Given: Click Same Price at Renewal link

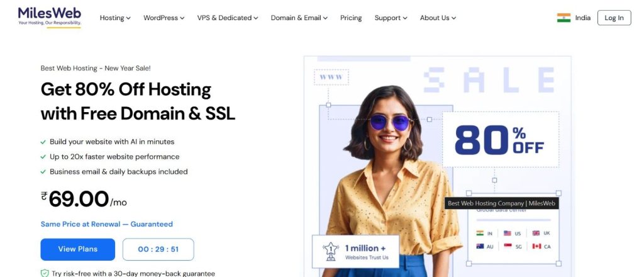Looking at the screenshot, I should click(107, 224).
